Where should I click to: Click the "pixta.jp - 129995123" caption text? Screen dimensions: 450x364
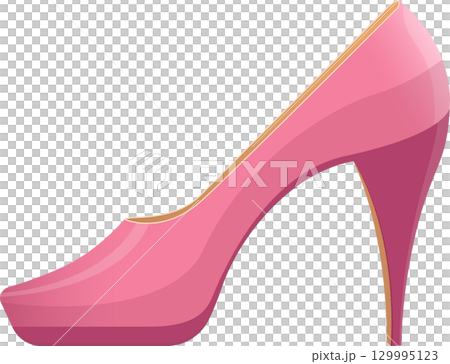[x=375, y=355]
